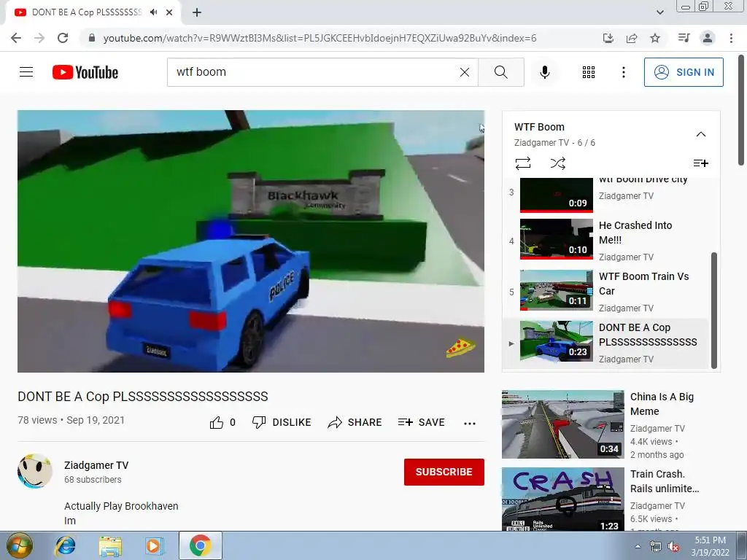Open YouTube settings three-dot menu

pos(623,72)
